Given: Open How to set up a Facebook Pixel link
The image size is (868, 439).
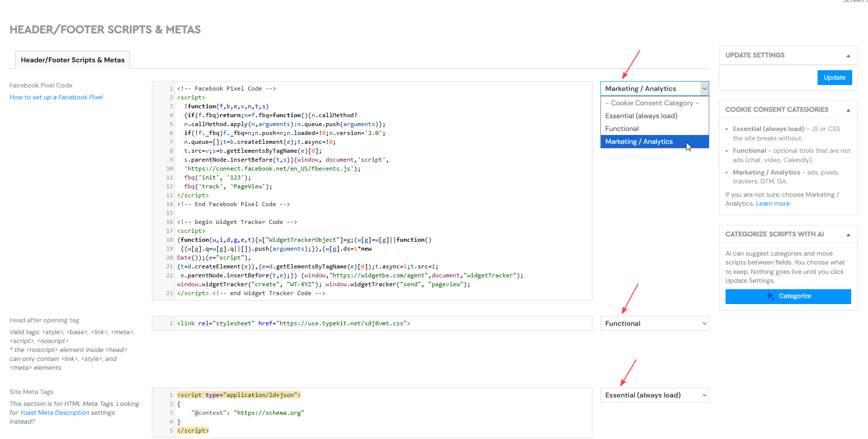Looking at the screenshot, I should (56, 97).
